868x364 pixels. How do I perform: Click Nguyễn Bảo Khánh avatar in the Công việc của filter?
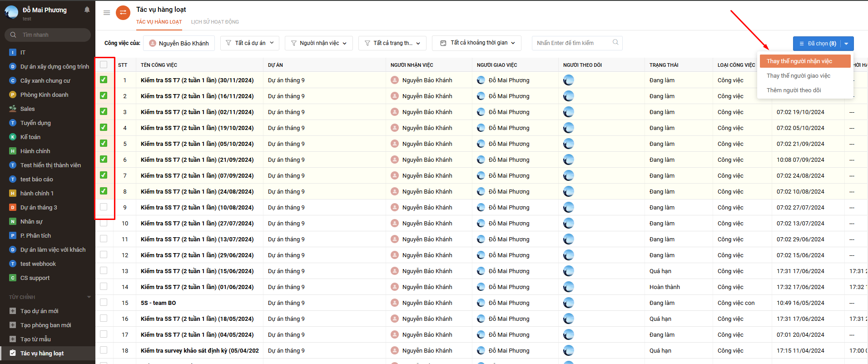point(153,43)
